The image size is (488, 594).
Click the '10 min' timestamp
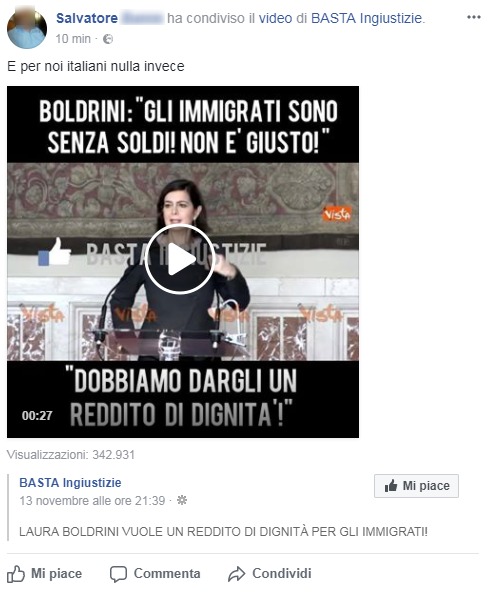[x=73, y=39]
